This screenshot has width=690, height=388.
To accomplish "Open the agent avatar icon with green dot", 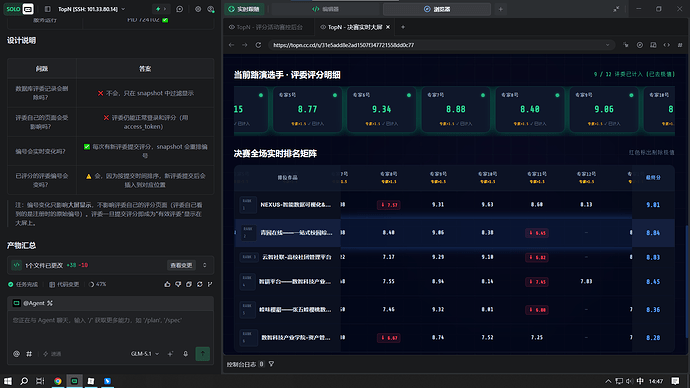I will pyautogui.click(x=211, y=9).
